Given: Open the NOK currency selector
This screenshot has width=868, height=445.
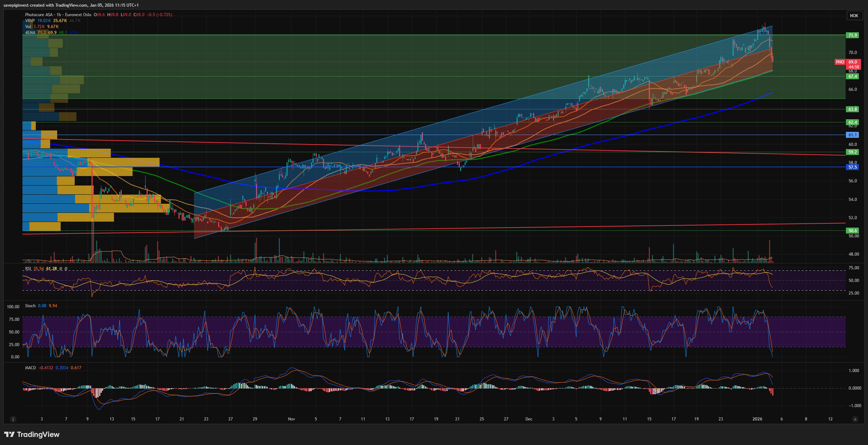Looking at the screenshot, I should click(854, 15).
